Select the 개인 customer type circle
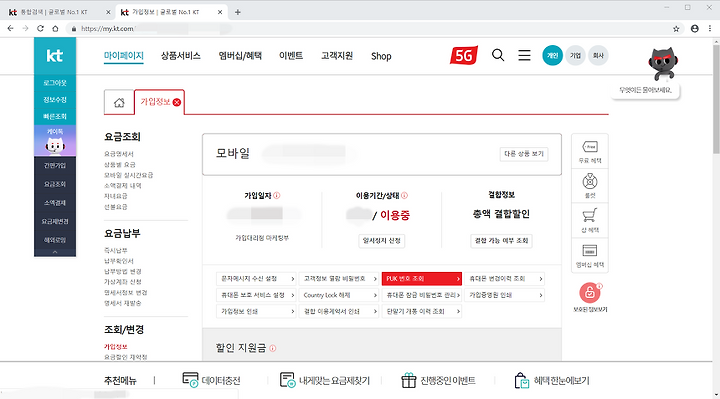This screenshot has height=399, width=720. pos(552,56)
